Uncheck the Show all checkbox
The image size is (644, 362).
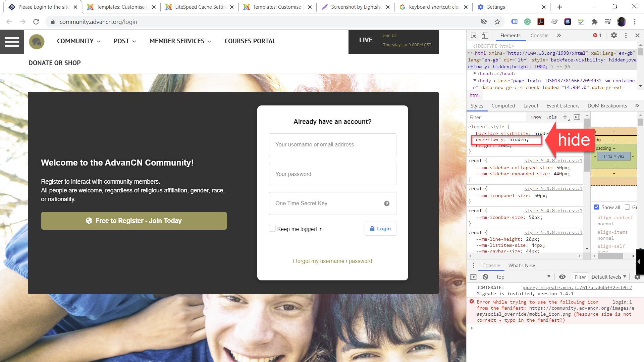point(596,207)
